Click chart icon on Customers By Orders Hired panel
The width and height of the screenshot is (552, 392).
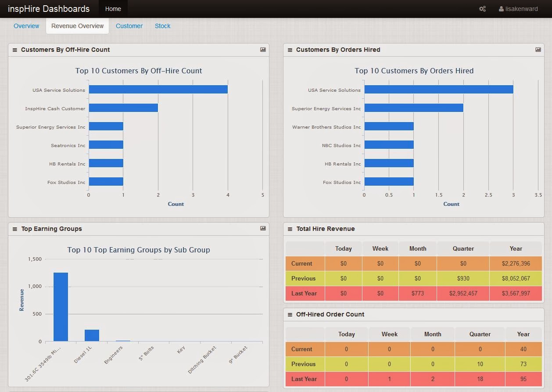pos(538,50)
